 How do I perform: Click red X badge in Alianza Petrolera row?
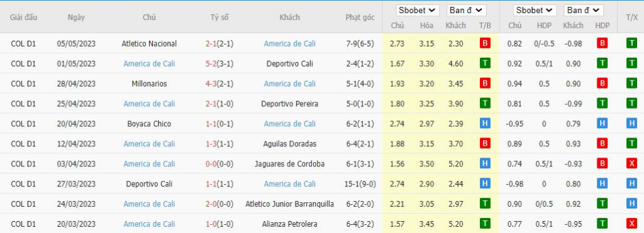pyautogui.click(x=631, y=224)
